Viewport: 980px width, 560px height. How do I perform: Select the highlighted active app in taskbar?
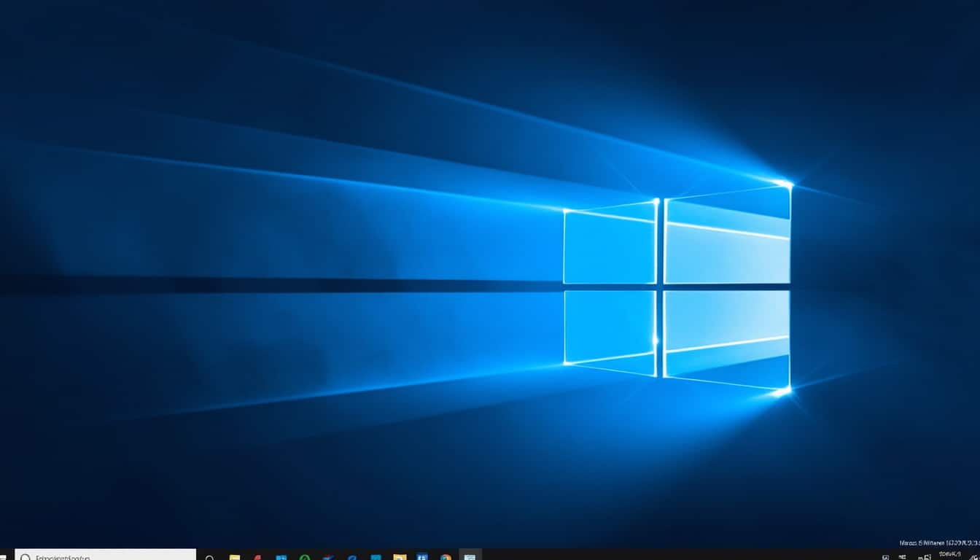[470, 555]
